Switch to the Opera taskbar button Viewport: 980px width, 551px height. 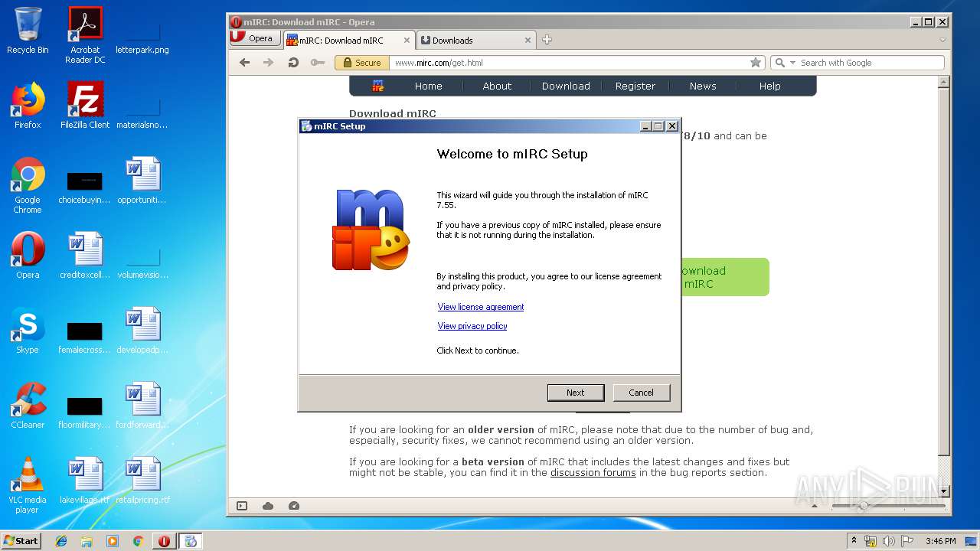pyautogui.click(x=164, y=541)
